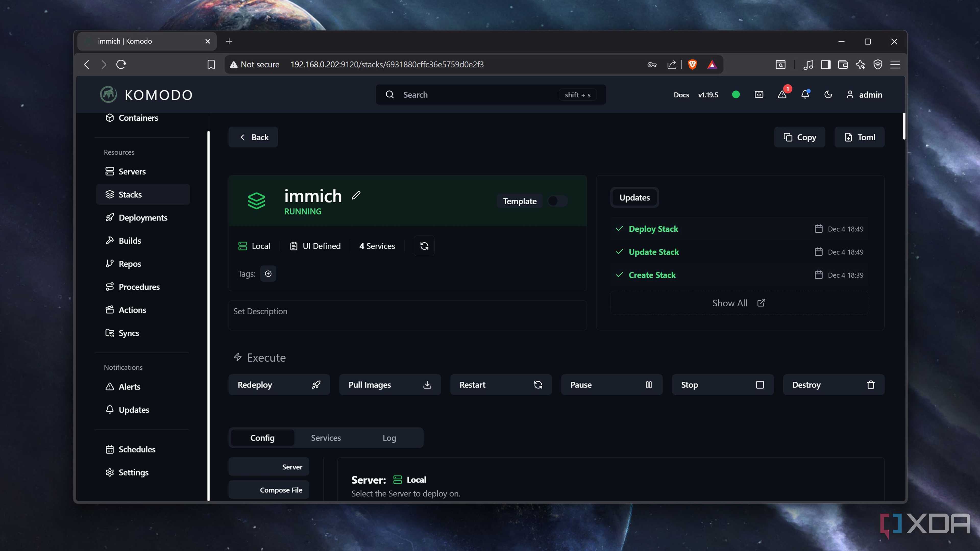
Task: Open Servers in the sidebar
Action: click(143, 171)
